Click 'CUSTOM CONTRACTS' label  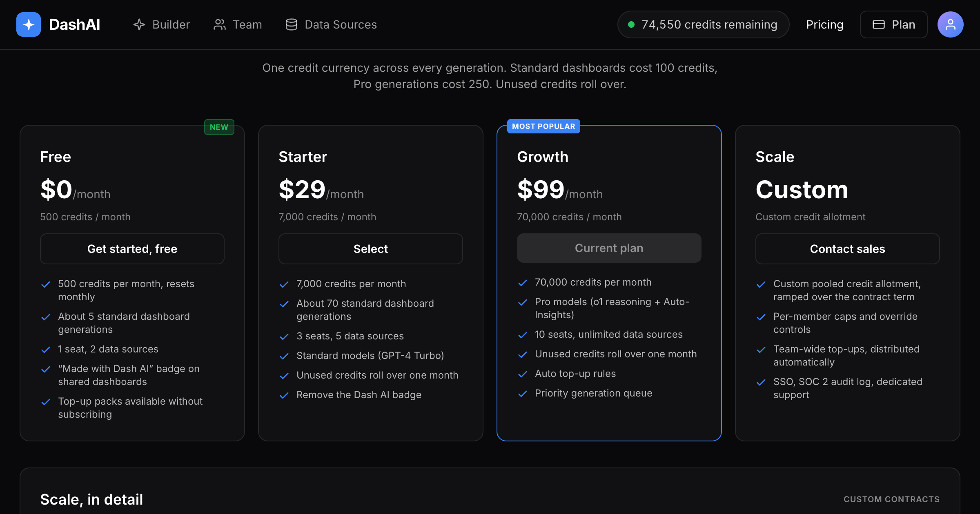(892, 499)
